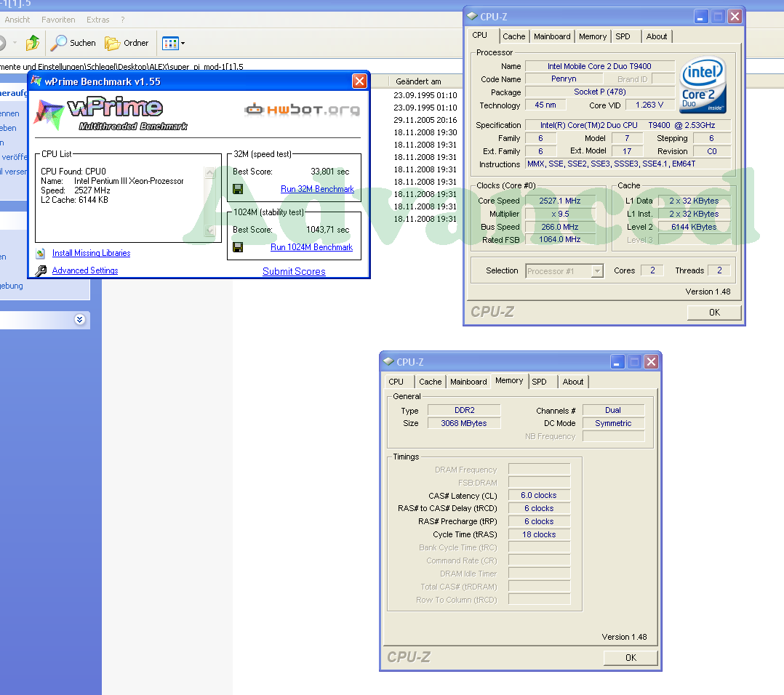Switch to SPD tab in lower CPU-Z

coord(539,382)
